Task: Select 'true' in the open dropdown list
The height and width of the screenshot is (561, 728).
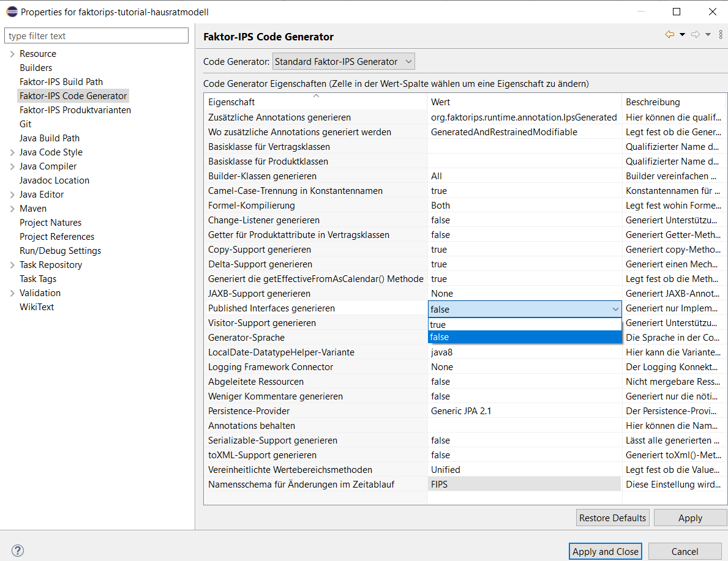Action: click(524, 325)
